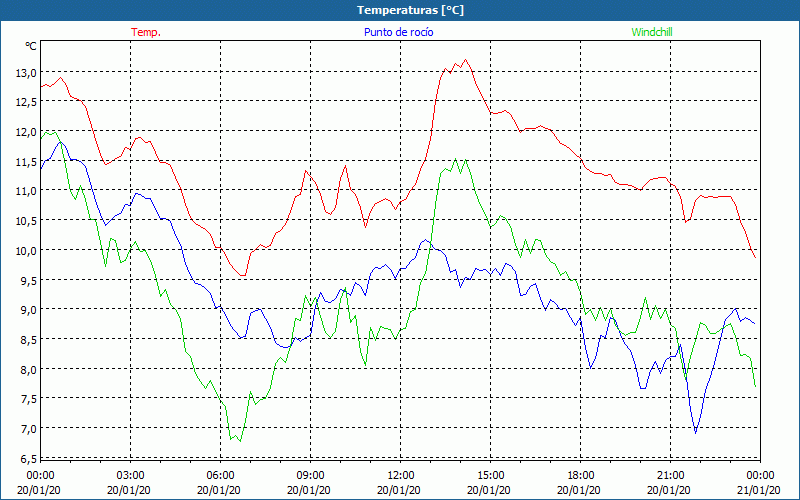Click the '7,0' y-axis value
This screenshot has width=800, height=500.
point(29,429)
